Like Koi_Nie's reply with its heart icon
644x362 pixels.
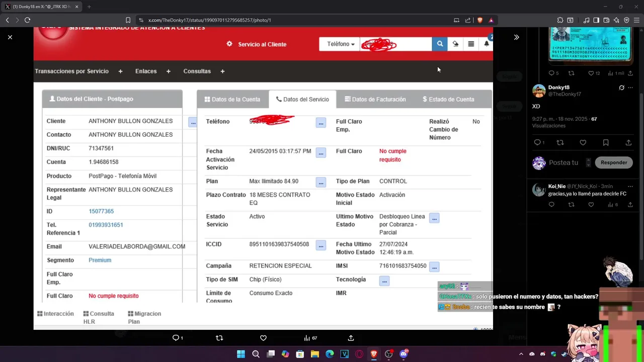[591, 205]
